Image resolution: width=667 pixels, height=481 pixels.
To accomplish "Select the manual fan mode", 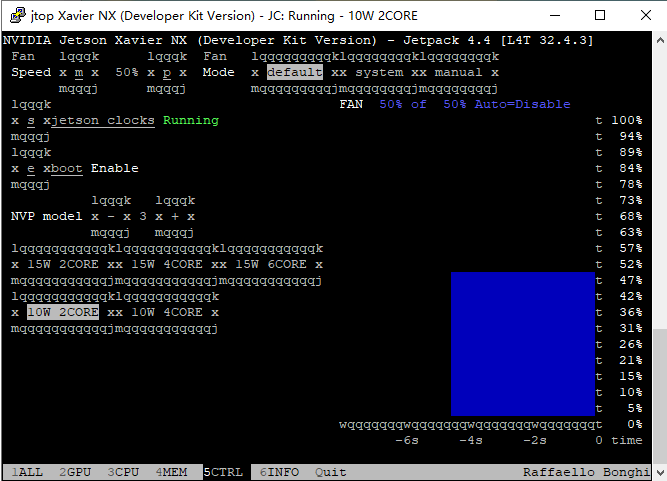I will [x=459, y=72].
